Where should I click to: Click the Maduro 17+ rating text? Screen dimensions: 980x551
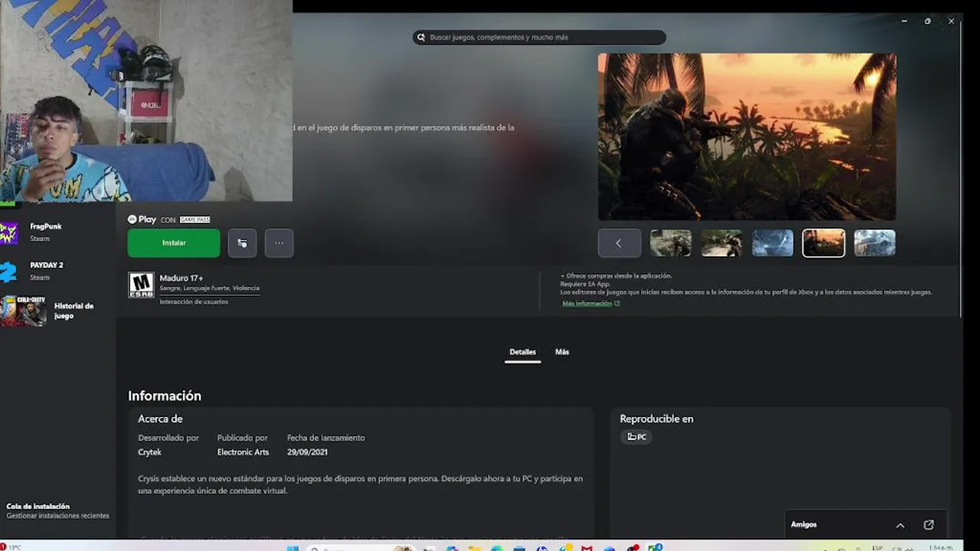(x=181, y=278)
